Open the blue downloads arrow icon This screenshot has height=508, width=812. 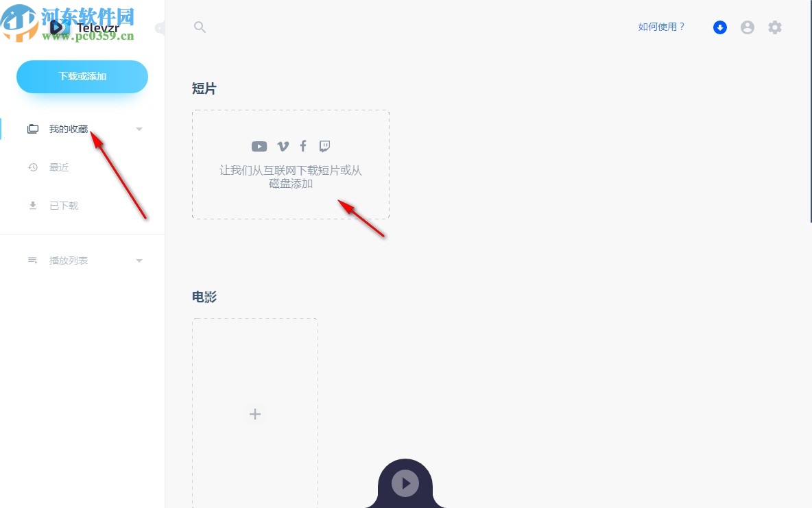click(720, 27)
